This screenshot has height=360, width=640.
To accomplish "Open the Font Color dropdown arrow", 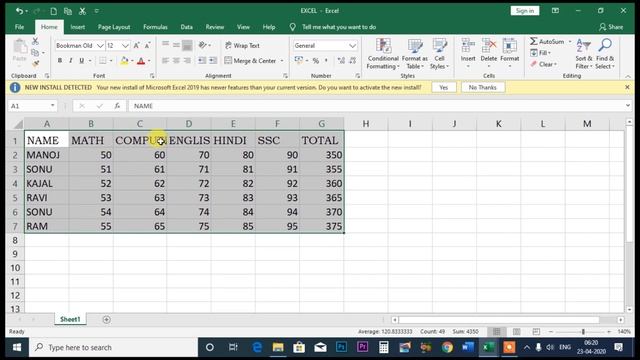I will coord(149,61).
